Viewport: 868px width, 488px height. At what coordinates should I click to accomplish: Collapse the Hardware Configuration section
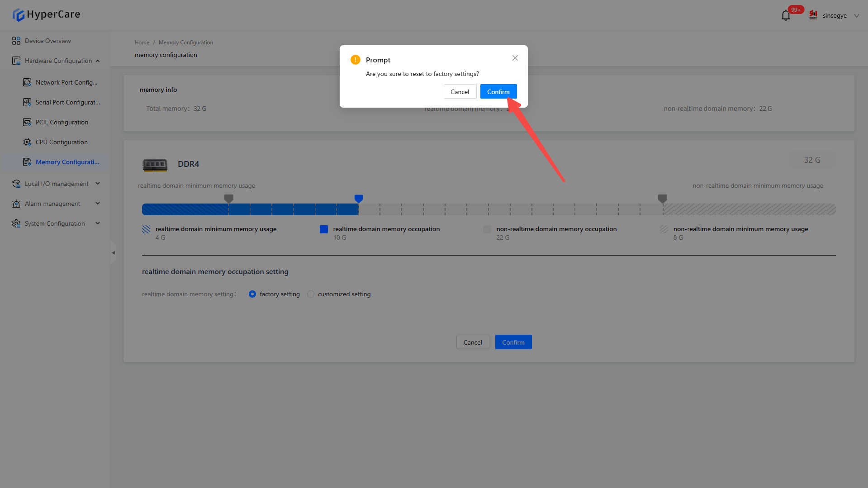(x=98, y=61)
